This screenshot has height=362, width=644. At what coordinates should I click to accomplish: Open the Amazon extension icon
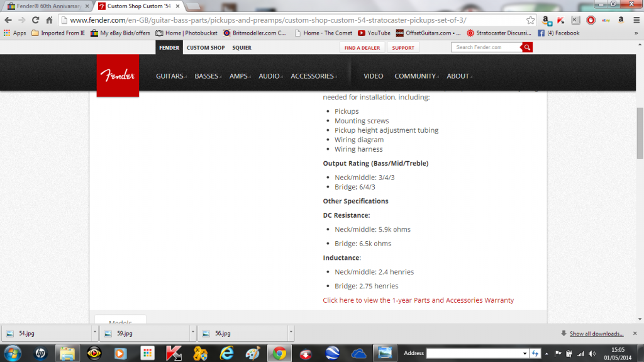(x=621, y=20)
